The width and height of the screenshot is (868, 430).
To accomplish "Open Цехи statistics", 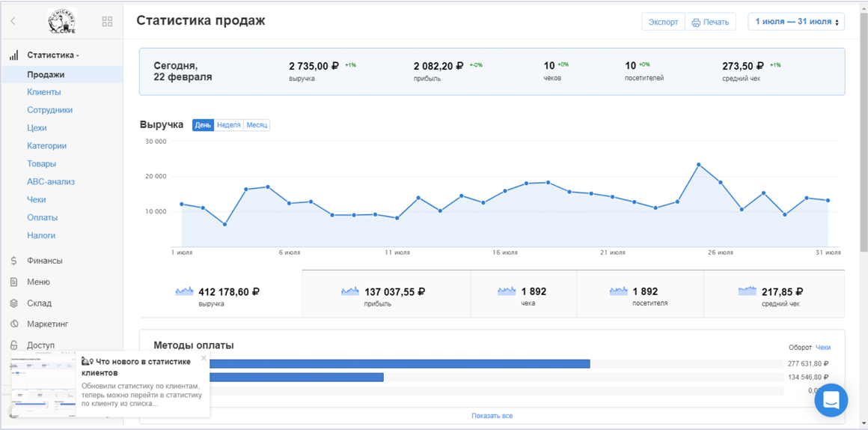I will coord(37,128).
